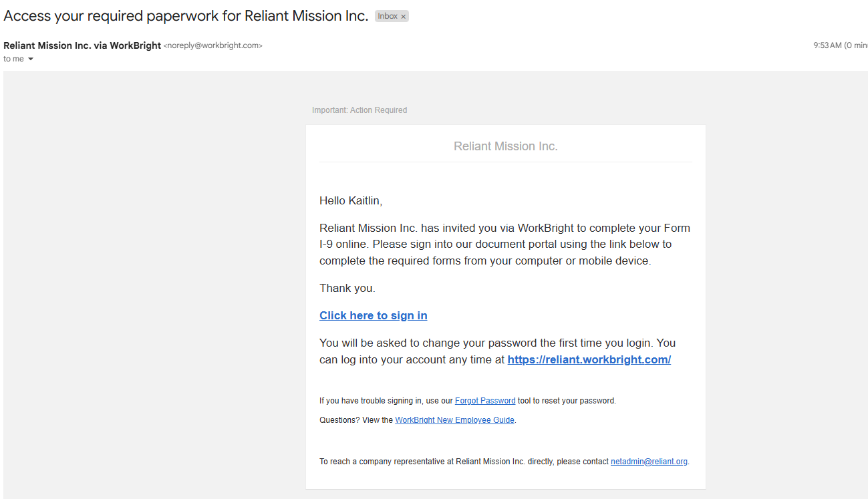The height and width of the screenshot is (499, 868).
Task: Click the Form I-9 invitation paragraph
Action: pyautogui.click(x=504, y=244)
